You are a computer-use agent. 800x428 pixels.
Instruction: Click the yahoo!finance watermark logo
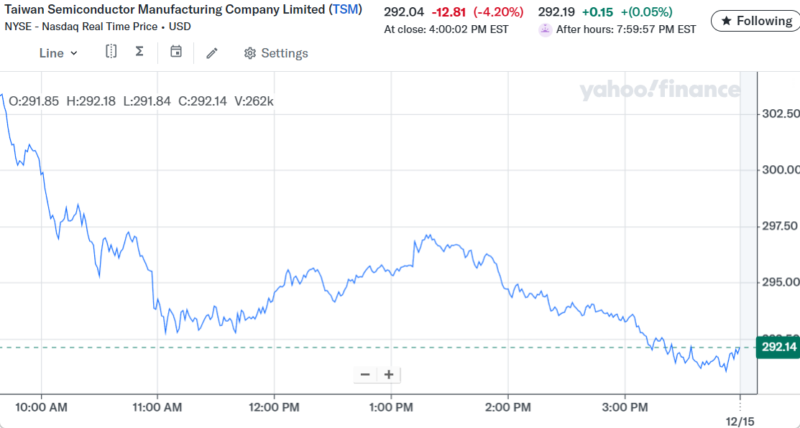tap(660, 91)
